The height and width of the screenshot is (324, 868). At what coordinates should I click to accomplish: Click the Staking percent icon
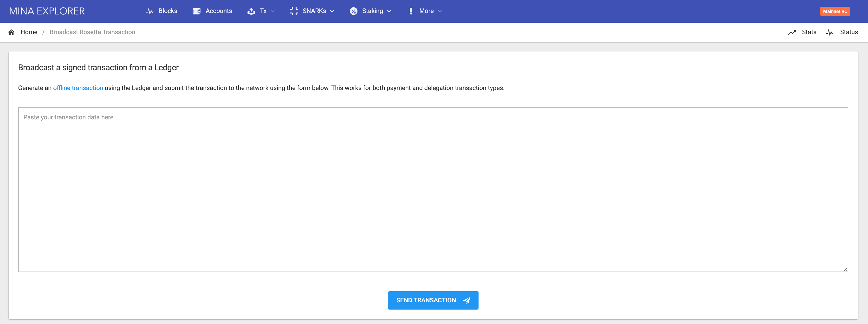[x=353, y=11]
